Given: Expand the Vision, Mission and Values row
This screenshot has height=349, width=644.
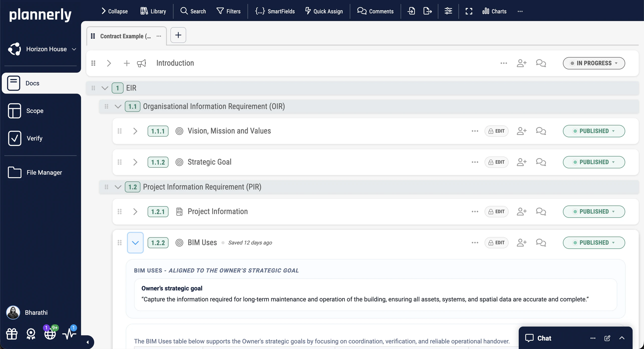Looking at the screenshot, I should coord(135,131).
